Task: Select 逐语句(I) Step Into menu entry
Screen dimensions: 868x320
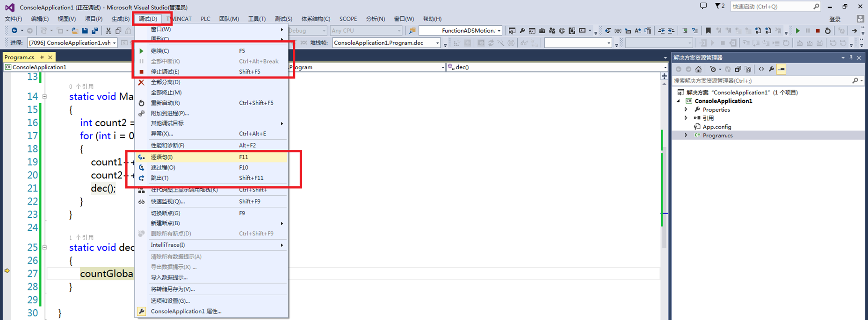Action: click(x=211, y=157)
